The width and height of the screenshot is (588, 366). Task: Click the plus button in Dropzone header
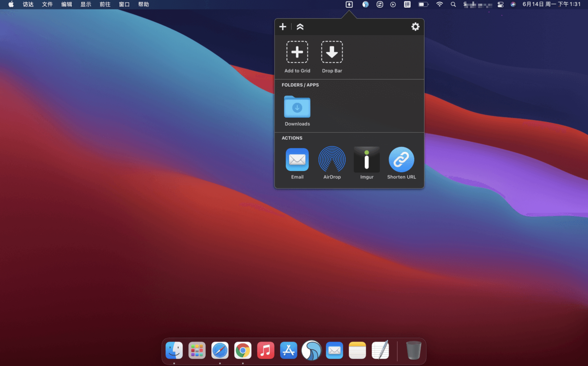point(283,27)
